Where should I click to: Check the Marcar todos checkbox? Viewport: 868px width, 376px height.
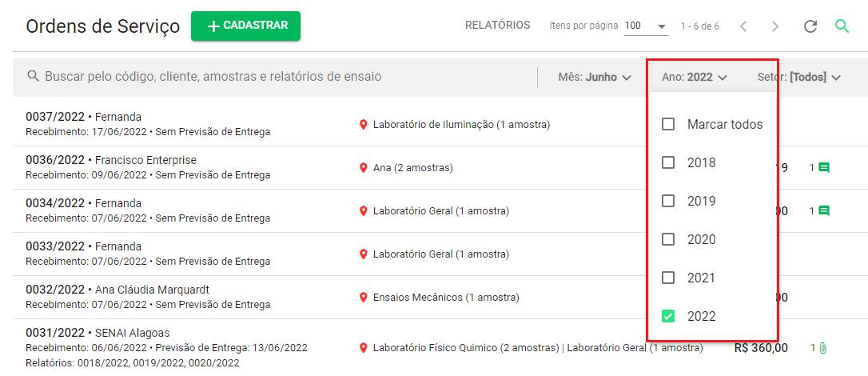[668, 124]
